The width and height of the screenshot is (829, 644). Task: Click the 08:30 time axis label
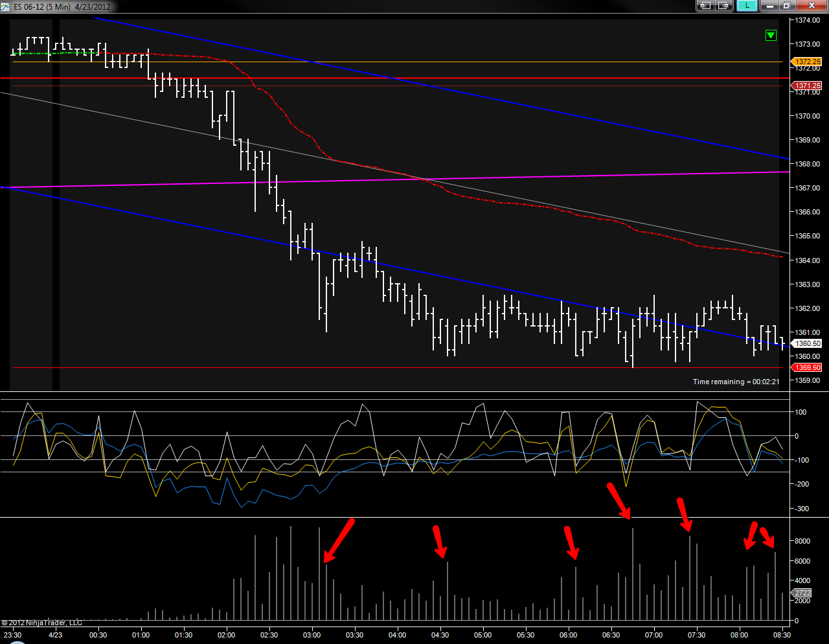tap(782, 635)
